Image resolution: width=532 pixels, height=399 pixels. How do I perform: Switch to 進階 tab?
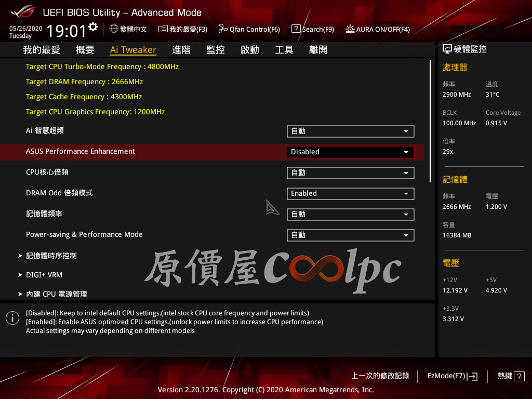pyautogui.click(x=181, y=50)
